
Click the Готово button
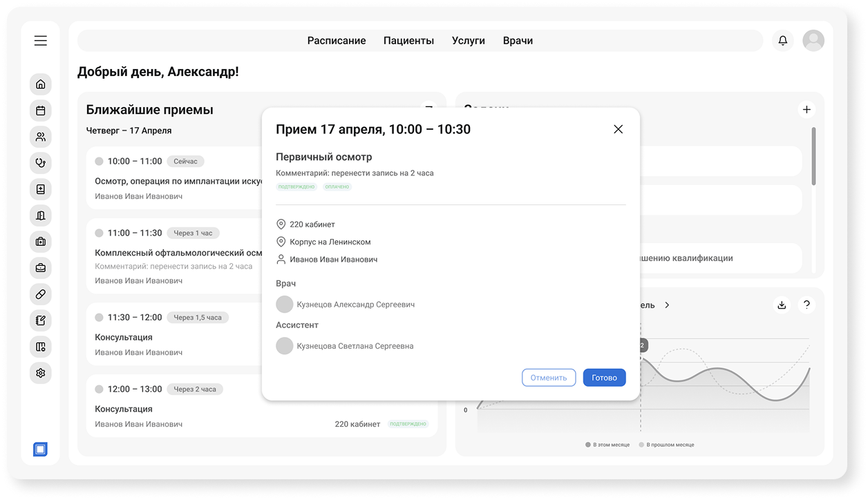tap(605, 378)
